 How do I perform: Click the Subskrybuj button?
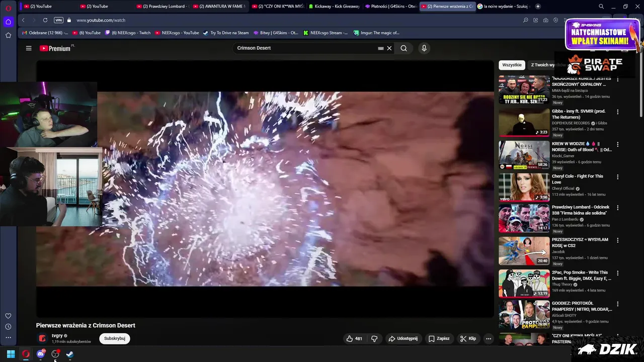(115, 338)
